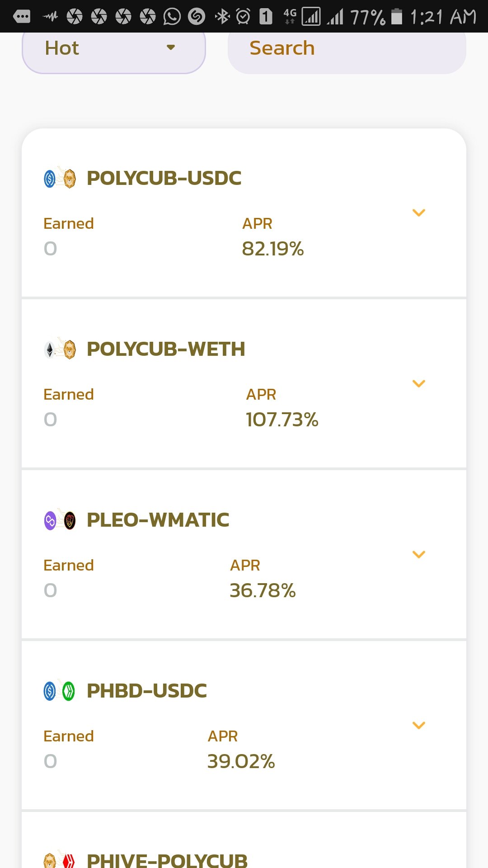The height and width of the screenshot is (868, 488).
Task: Tap the PHBD-USDC token pair icon
Action: tap(60, 691)
